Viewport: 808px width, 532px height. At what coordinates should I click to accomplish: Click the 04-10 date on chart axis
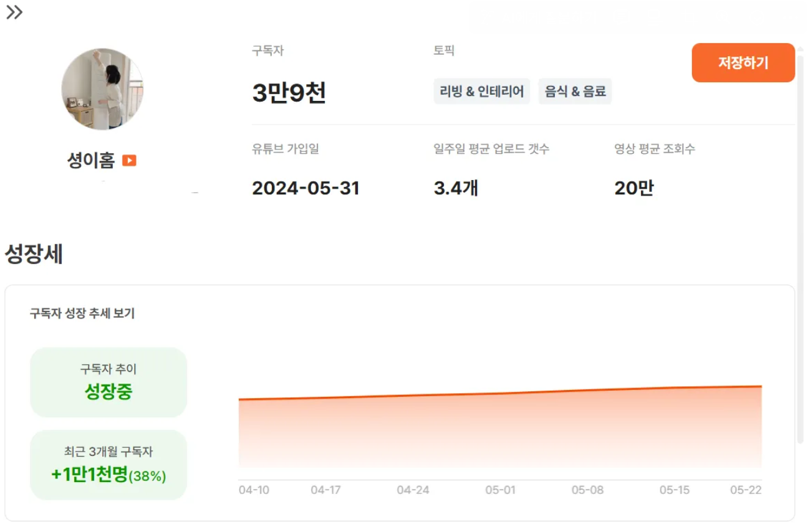tap(254, 490)
